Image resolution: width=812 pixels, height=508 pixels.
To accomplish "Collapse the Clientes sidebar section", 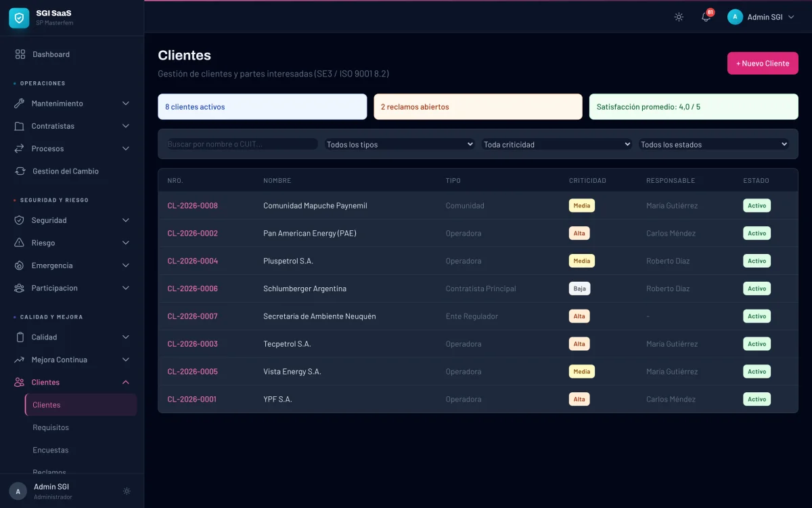I will pyautogui.click(x=125, y=383).
